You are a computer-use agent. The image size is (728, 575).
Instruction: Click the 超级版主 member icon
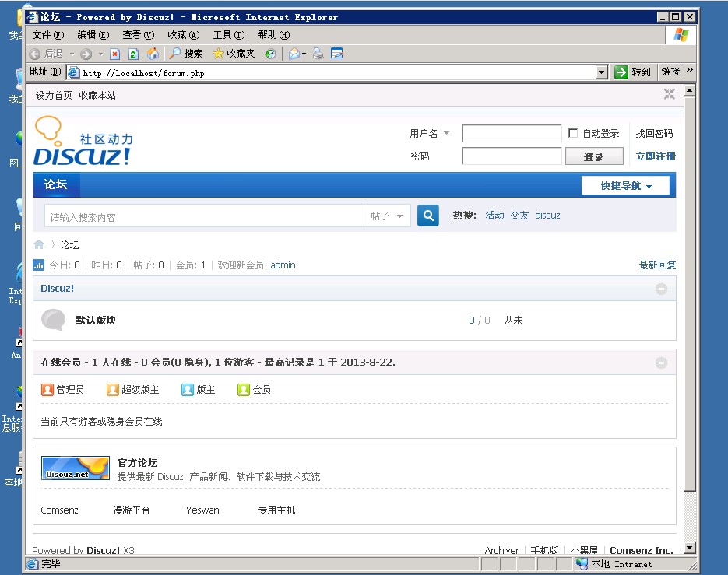click(113, 389)
